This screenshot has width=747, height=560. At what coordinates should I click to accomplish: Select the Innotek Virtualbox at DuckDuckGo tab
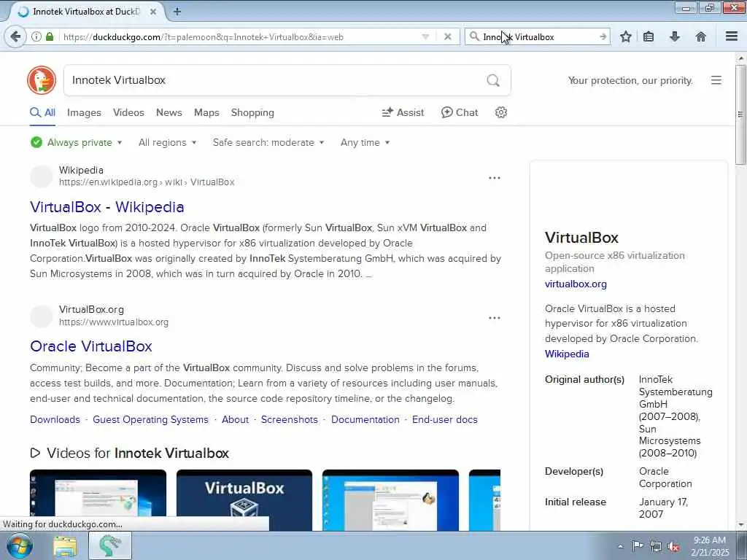tap(86, 12)
